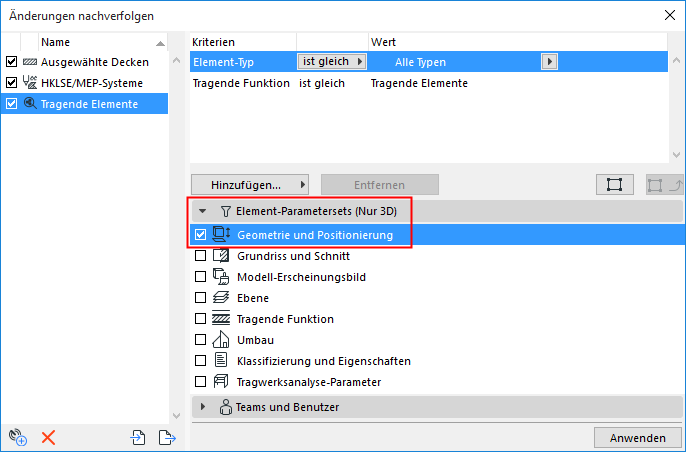Check Klassifizierung und Eigenschaften checkbox

click(200, 361)
